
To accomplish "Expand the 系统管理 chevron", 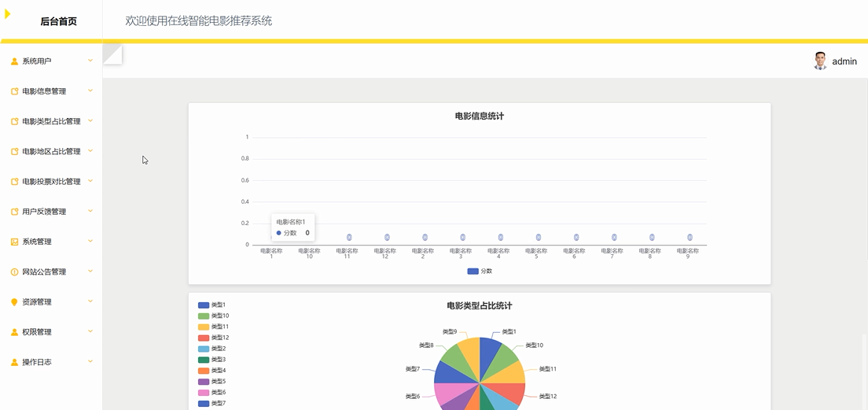I will click(90, 241).
